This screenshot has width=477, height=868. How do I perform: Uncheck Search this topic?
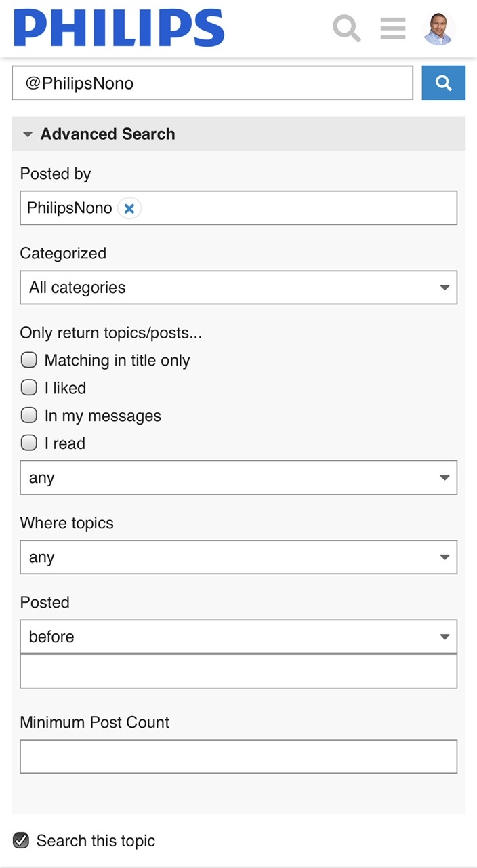[x=21, y=841]
